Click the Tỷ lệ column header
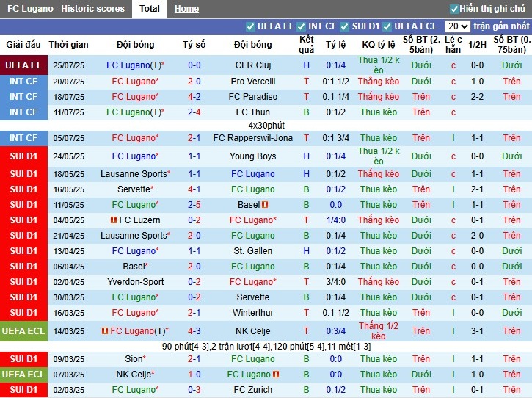532x398 pixels. 335,45
